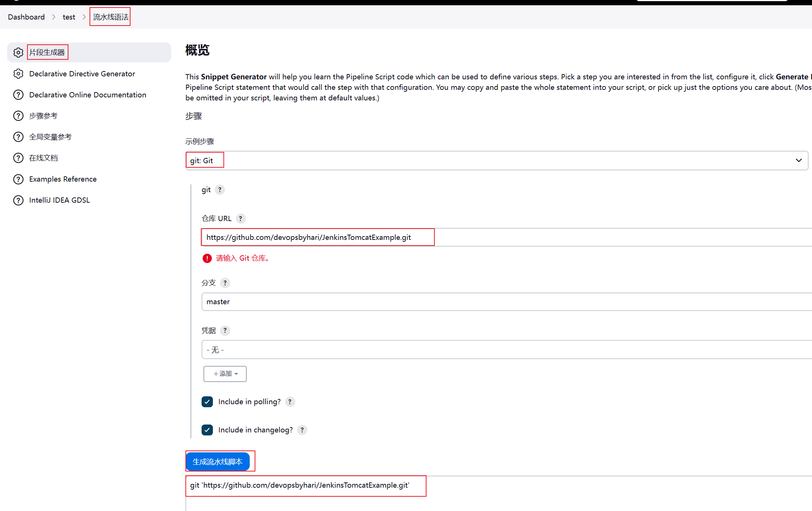Click help icon next to 凭据
Image resolution: width=812 pixels, height=511 pixels.
(x=225, y=331)
